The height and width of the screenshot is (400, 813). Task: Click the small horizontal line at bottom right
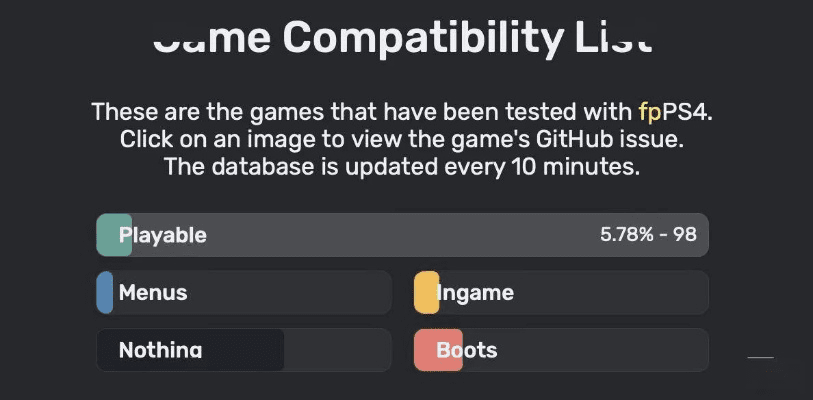click(761, 357)
